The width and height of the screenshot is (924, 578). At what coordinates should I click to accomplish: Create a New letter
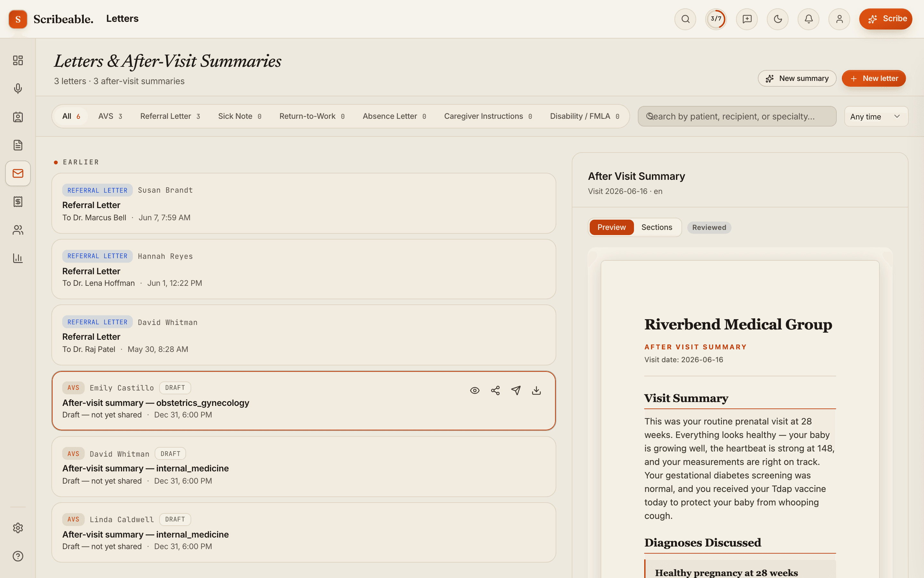click(874, 78)
